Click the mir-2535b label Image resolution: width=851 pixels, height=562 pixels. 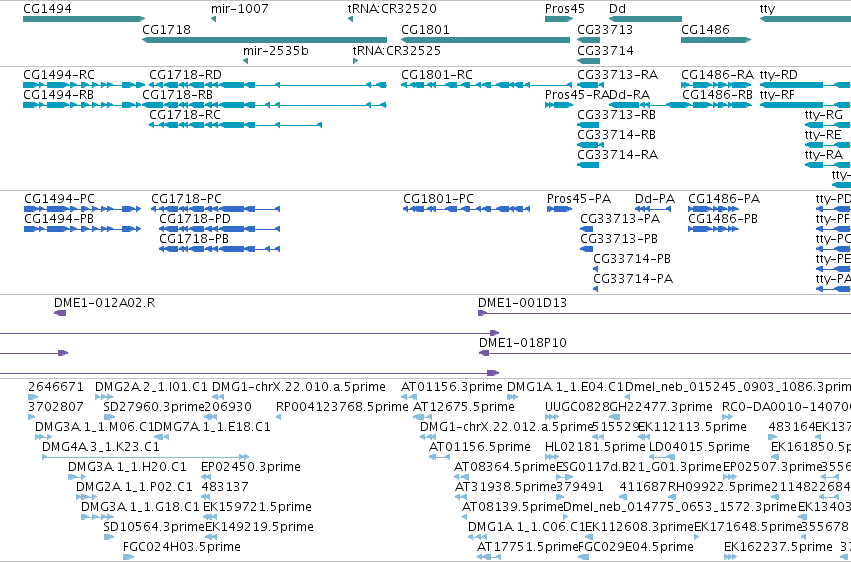point(276,50)
